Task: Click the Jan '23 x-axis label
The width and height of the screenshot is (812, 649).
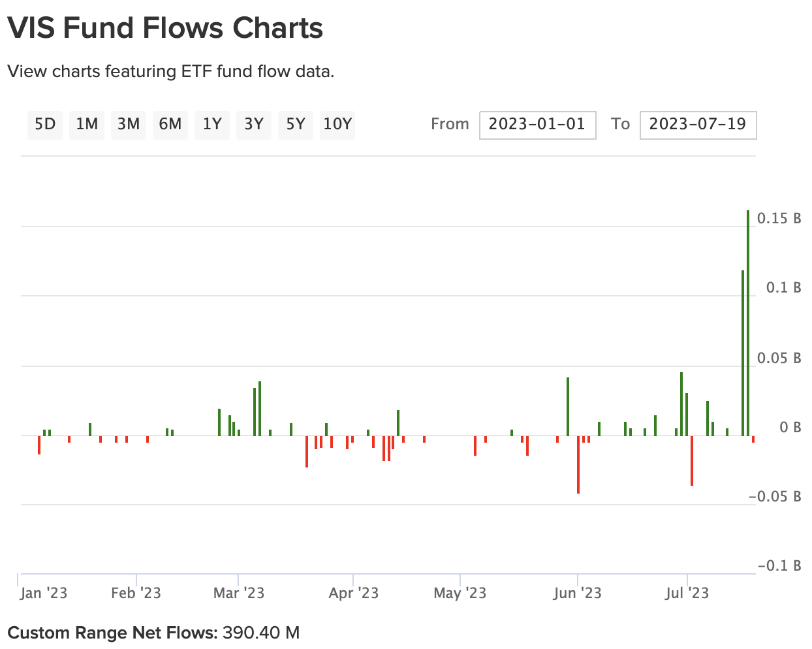Action: pos(44,593)
